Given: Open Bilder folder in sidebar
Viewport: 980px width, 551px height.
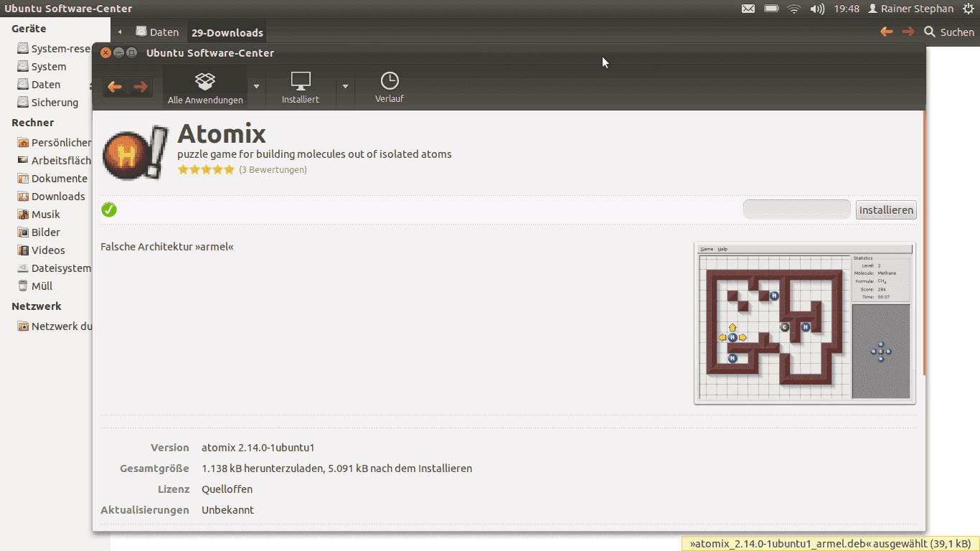Looking at the screenshot, I should tap(39, 232).
